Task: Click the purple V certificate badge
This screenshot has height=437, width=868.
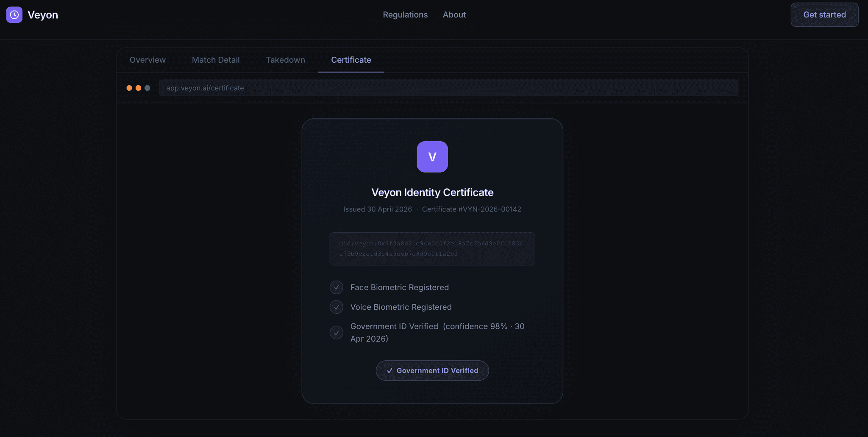Action: click(432, 157)
